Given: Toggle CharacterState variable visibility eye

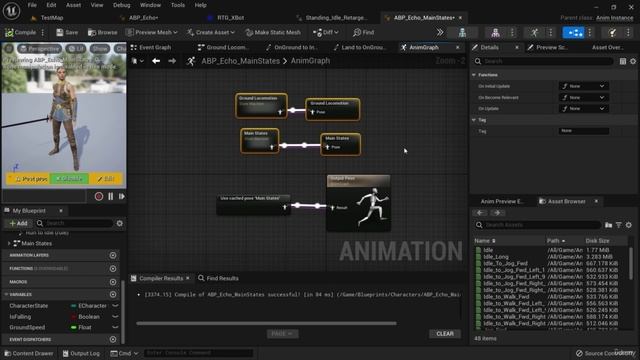Looking at the screenshot, I should coord(115,306).
